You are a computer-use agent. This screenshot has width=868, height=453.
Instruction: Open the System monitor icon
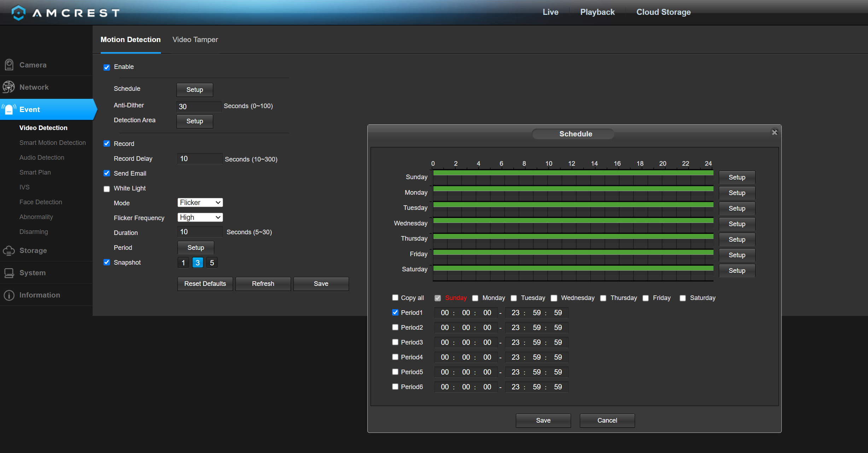(x=9, y=273)
